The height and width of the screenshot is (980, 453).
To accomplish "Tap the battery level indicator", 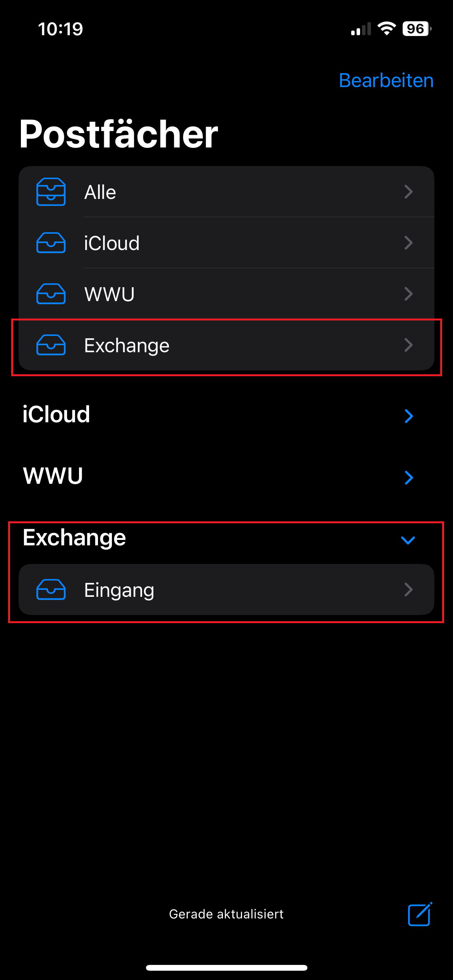I will 416,29.
